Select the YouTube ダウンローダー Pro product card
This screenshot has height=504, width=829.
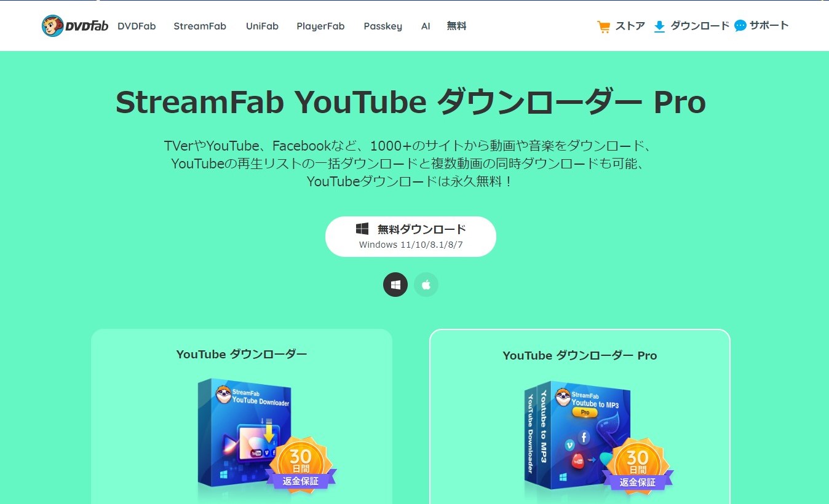tap(580, 417)
